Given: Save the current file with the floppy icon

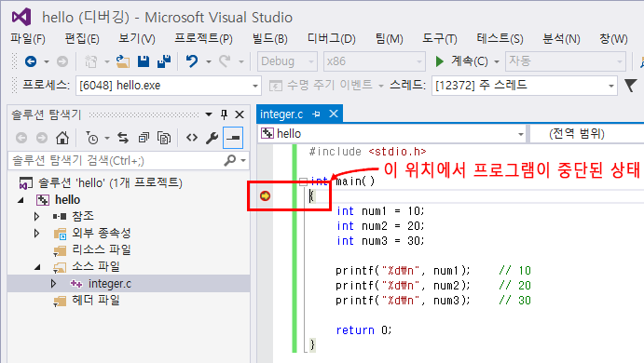Looking at the screenshot, I should (144, 61).
